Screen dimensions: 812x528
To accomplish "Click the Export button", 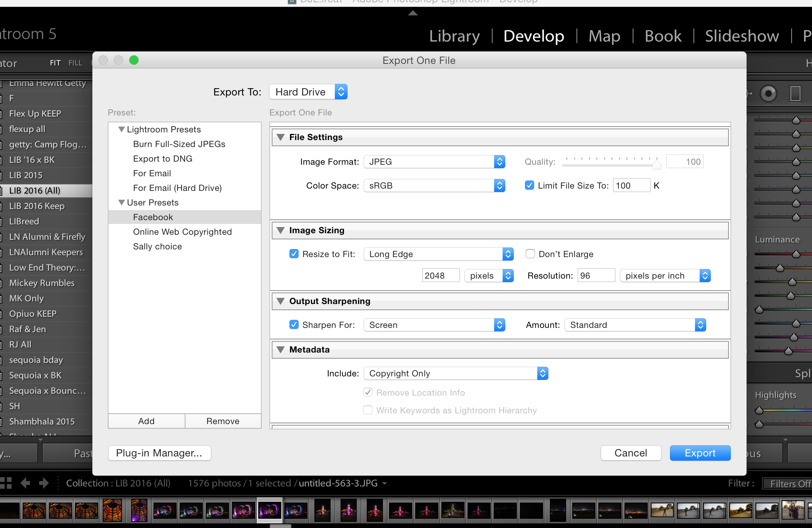I will coord(700,453).
